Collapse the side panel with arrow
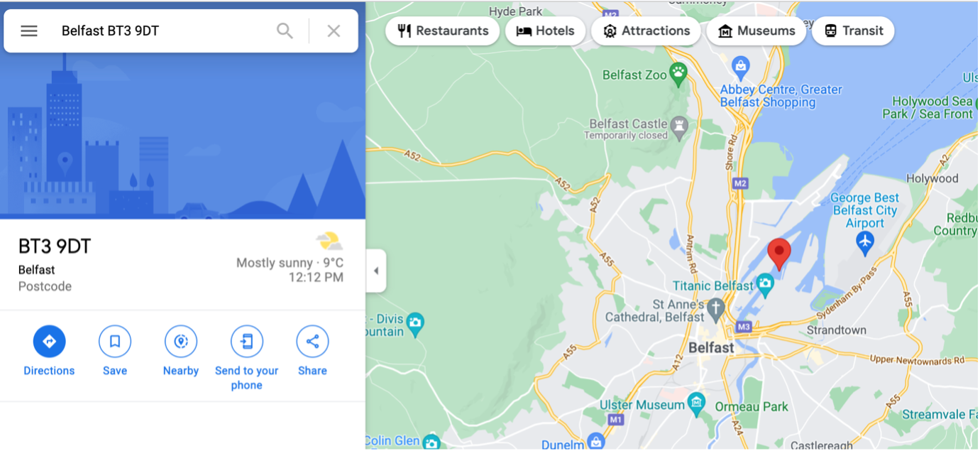This screenshot has height=451, width=980. [x=376, y=271]
